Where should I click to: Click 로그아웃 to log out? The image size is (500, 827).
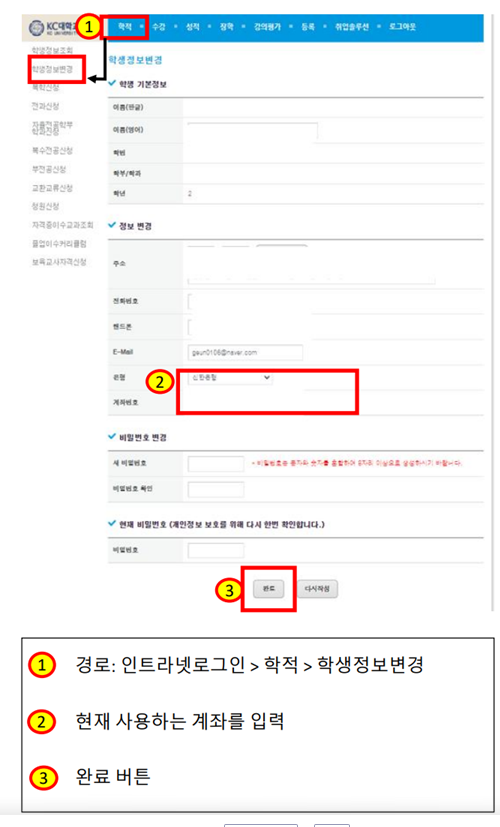[402, 26]
